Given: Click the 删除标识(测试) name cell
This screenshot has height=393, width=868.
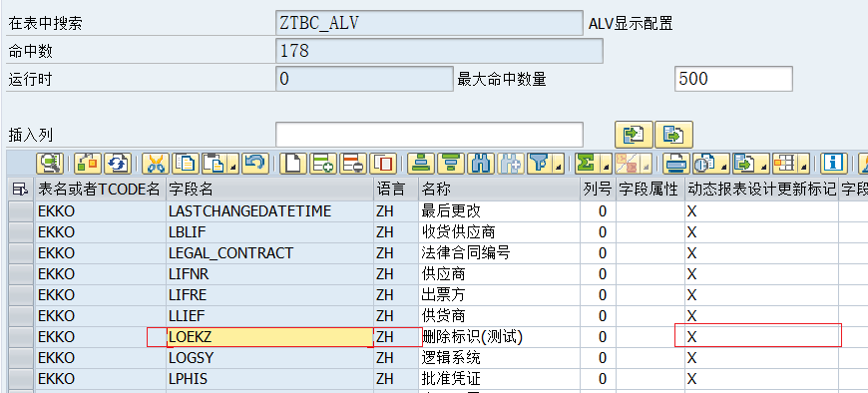Looking at the screenshot, I should (x=499, y=337).
